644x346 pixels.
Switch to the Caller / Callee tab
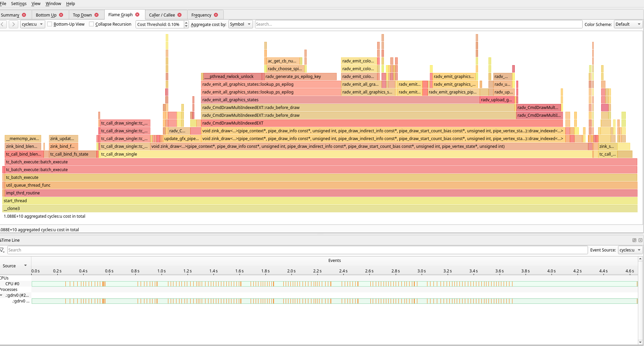point(162,15)
